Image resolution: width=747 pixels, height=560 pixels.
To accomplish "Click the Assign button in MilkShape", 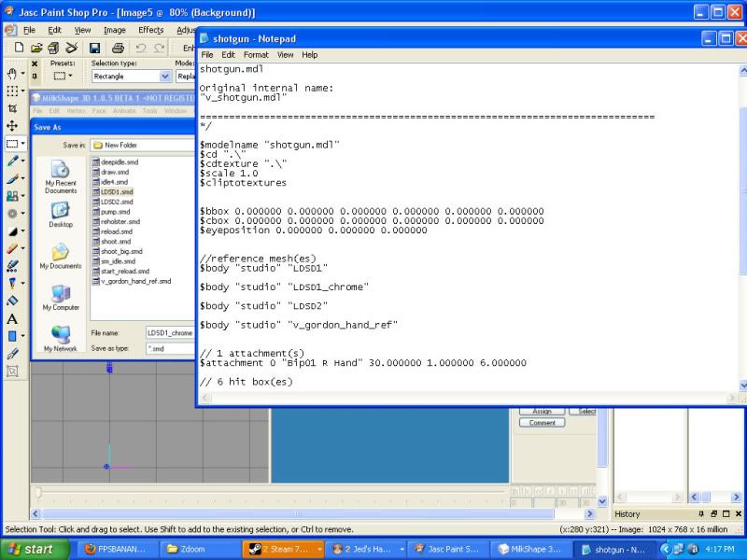I will [x=542, y=411].
